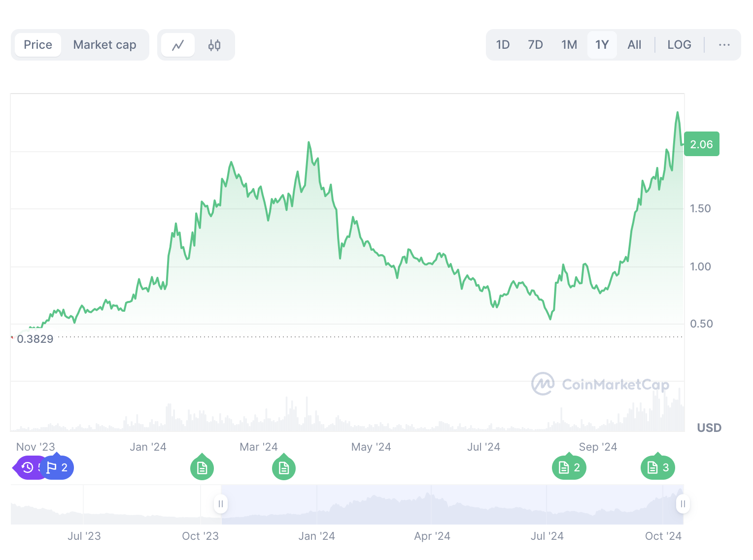
Task: Click the Jan '24 label on main chart axis
Action: (x=148, y=447)
